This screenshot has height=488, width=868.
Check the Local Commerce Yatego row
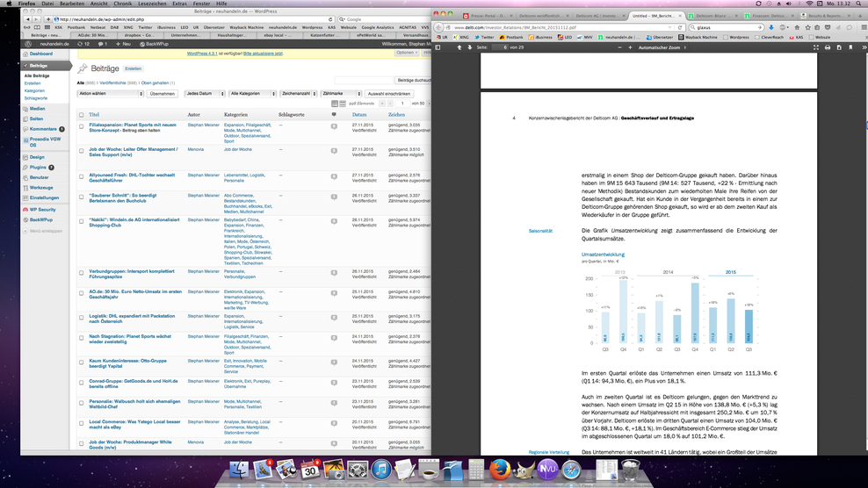click(x=82, y=423)
